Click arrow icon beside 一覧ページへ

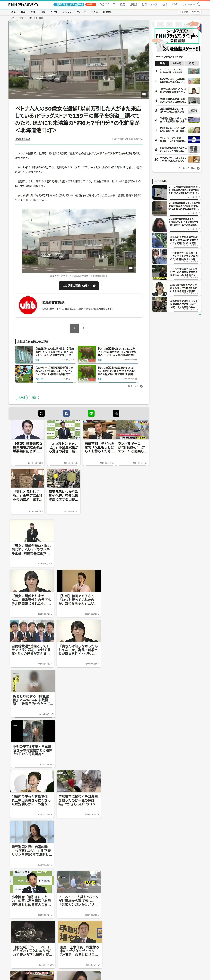(141, 386)
